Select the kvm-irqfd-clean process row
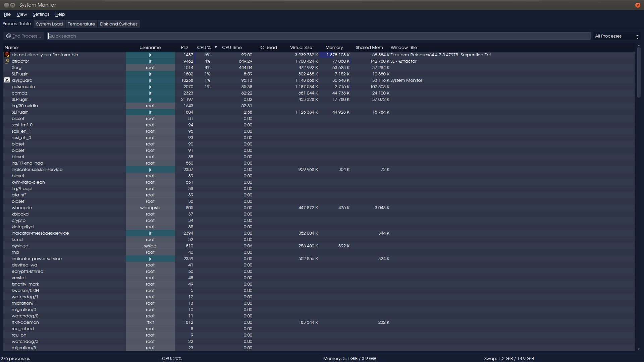644x362 pixels. coord(319,182)
